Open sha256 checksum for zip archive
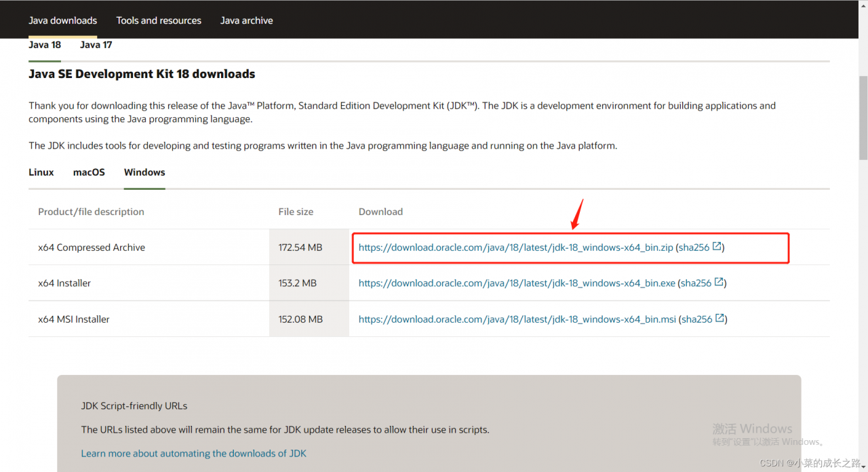The width and height of the screenshot is (868, 472). tap(694, 248)
